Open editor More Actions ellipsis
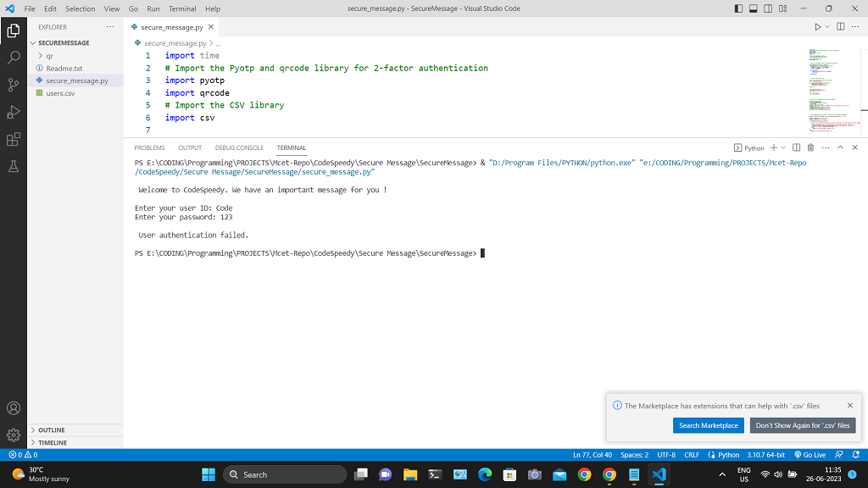 point(855,26)
